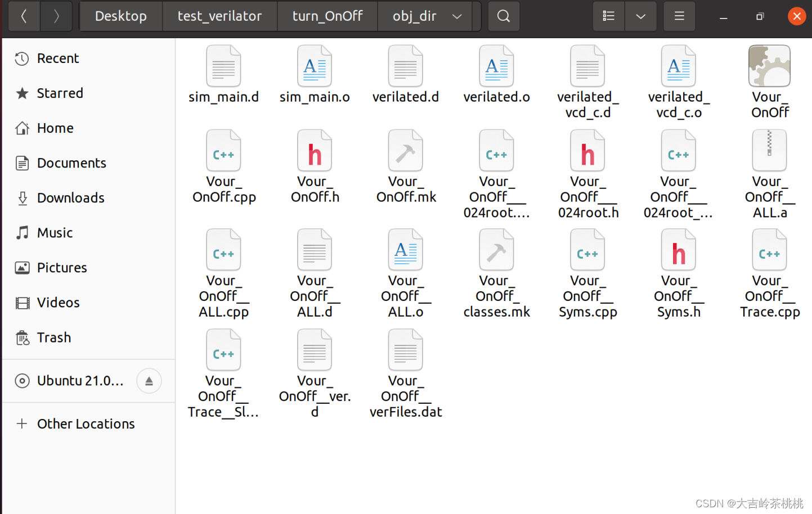Click the Vour_OnOff.mk filename label
The height and width of the screenshot is (514, 812).
(406, 190)
